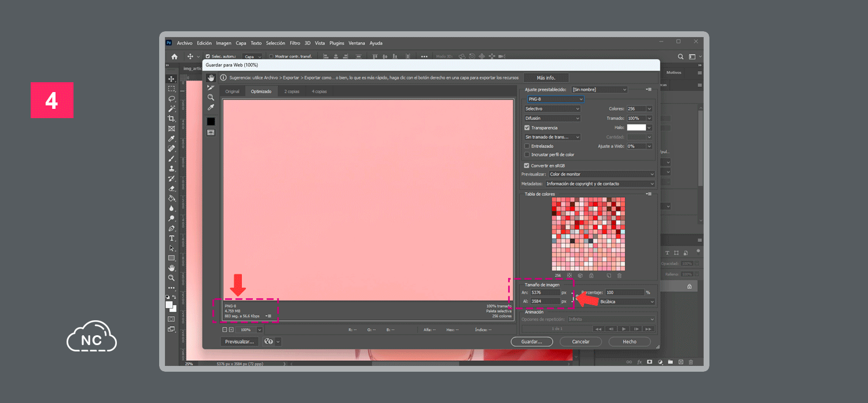The image size is (868, 403).
Task: Enable Mostrar contr. transf. checkbox
Action: pos(272,56)
